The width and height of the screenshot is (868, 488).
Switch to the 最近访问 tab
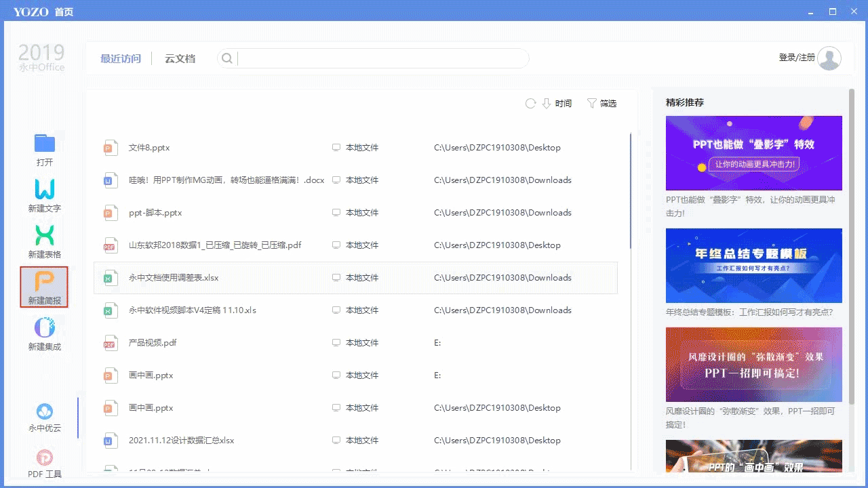pyautogui.click(x=121, y=59)
